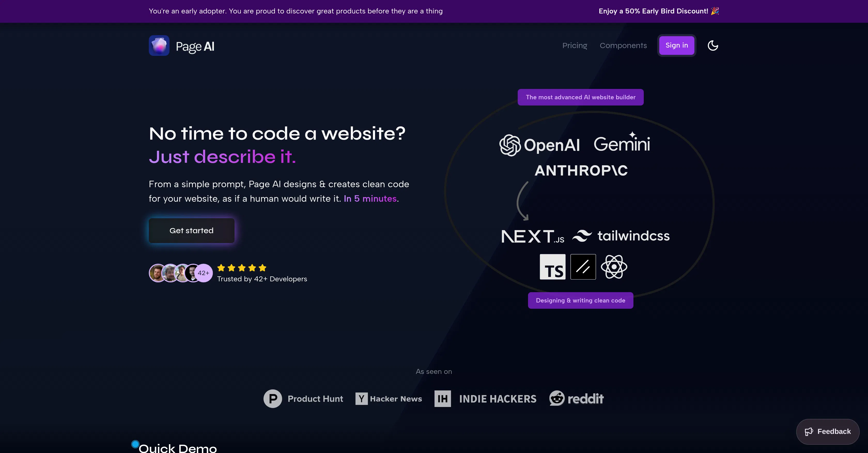868x453 pixels.
Task: Select the React icon
Action: pyautogui.click(x=614, y=267)
